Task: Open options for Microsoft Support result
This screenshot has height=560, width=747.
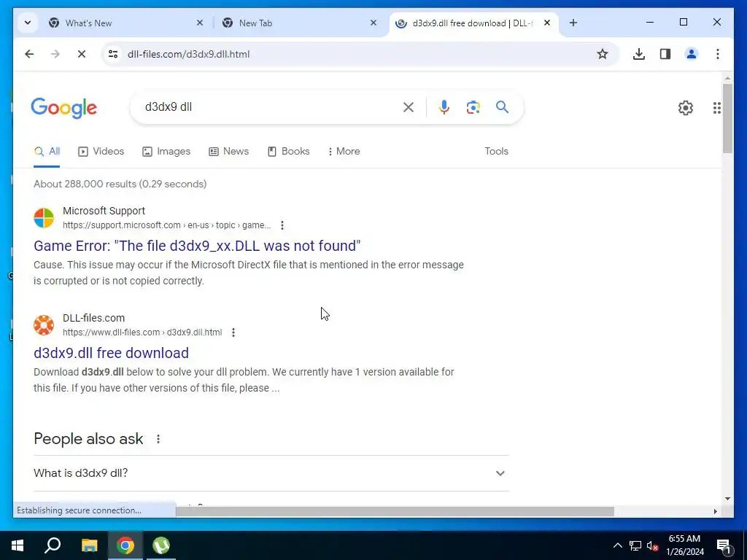Action: [x=282, y=225]
